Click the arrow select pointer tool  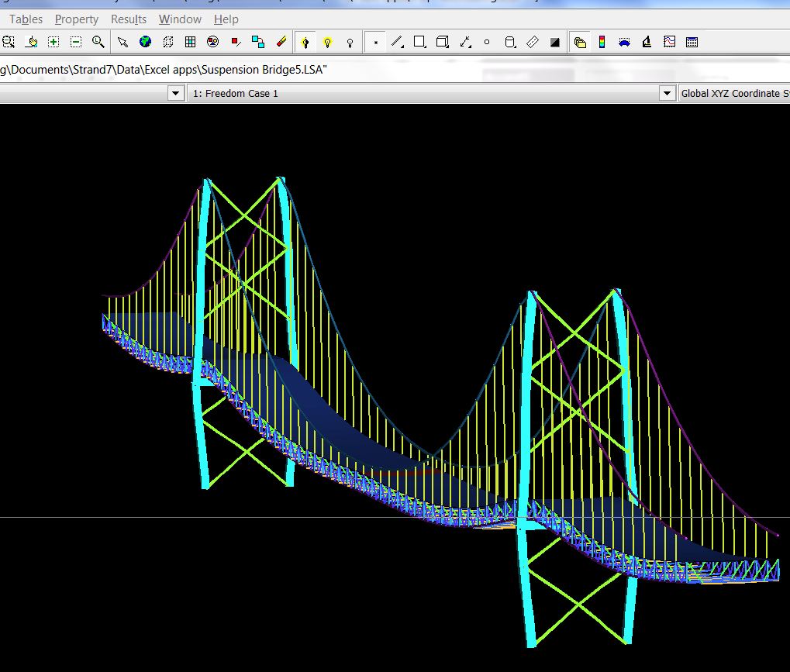pyautogui.click(x=122, y=42)
